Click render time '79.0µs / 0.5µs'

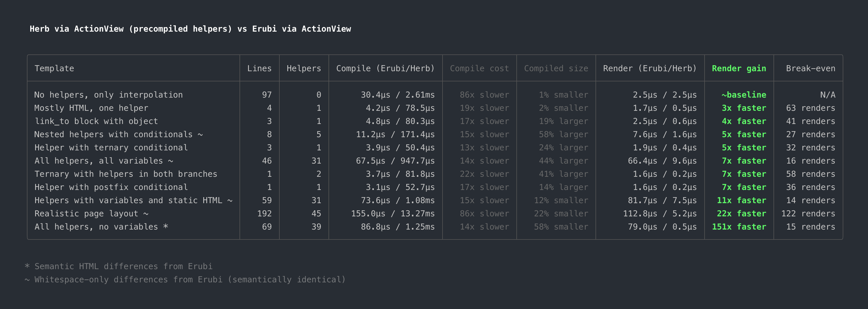(662, 226)
